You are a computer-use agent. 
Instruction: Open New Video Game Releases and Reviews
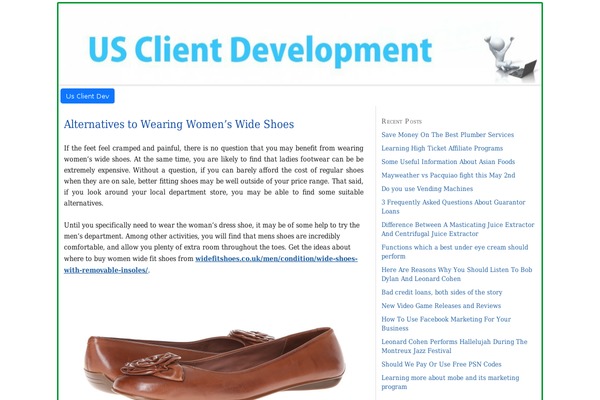pyautogui.click(x=441, y=306)
